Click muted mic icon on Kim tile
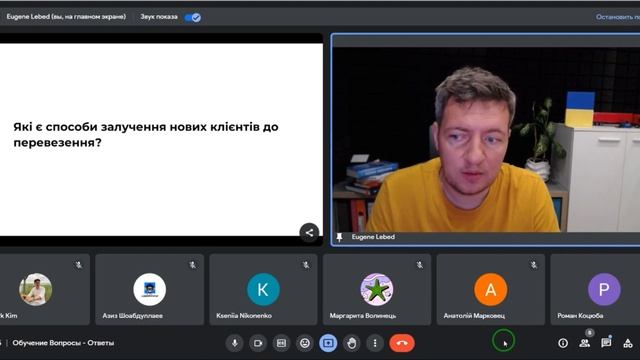 tap(78, 265)
